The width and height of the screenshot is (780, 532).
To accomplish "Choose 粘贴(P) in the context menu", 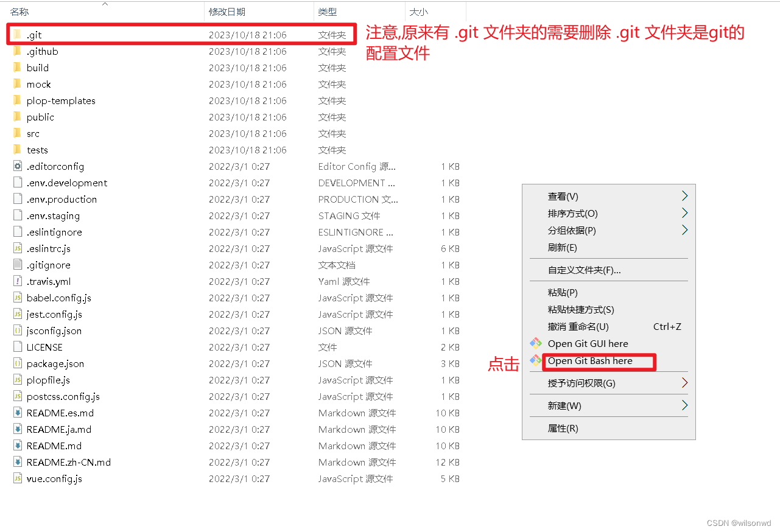I will tap(563, 292).
